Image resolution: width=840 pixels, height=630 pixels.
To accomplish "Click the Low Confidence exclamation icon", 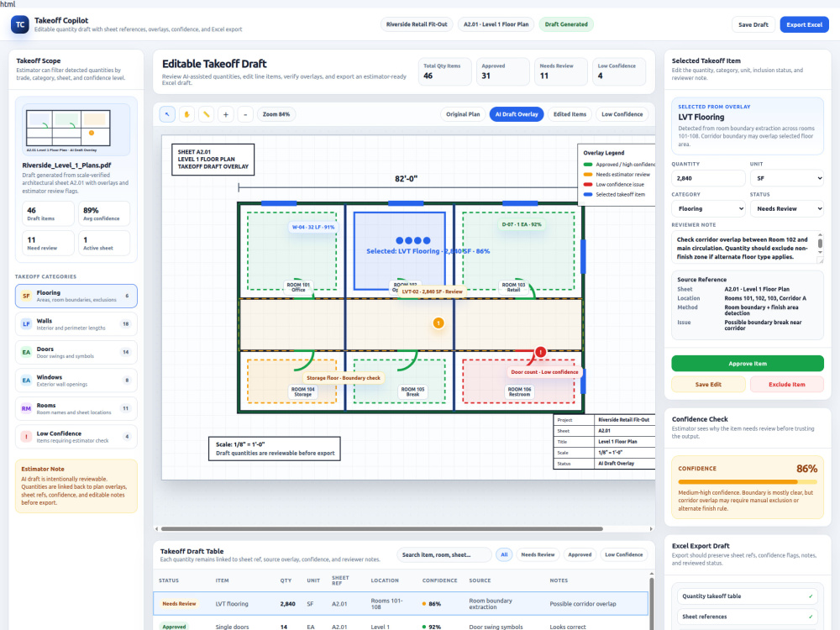I will (26, 437).
